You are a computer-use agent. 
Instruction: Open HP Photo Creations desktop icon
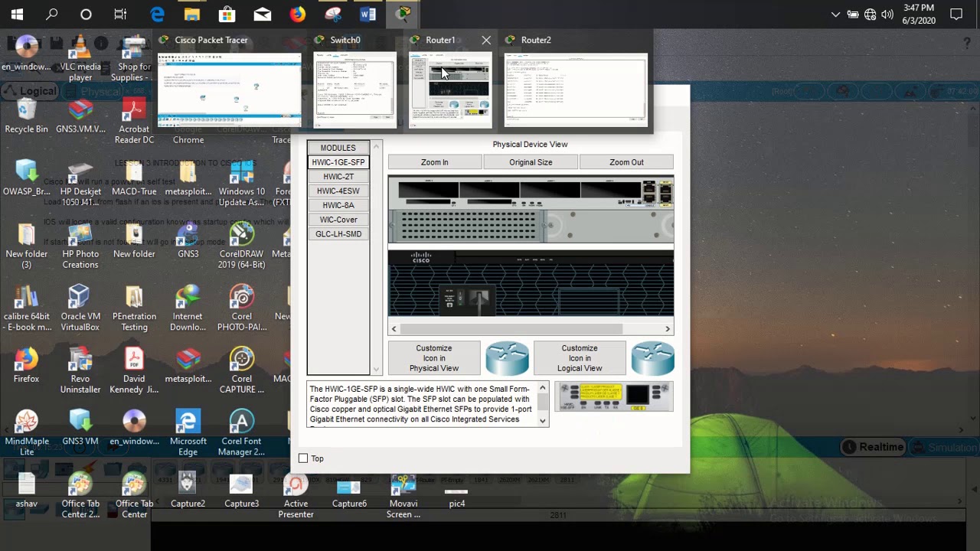(80, 246)
